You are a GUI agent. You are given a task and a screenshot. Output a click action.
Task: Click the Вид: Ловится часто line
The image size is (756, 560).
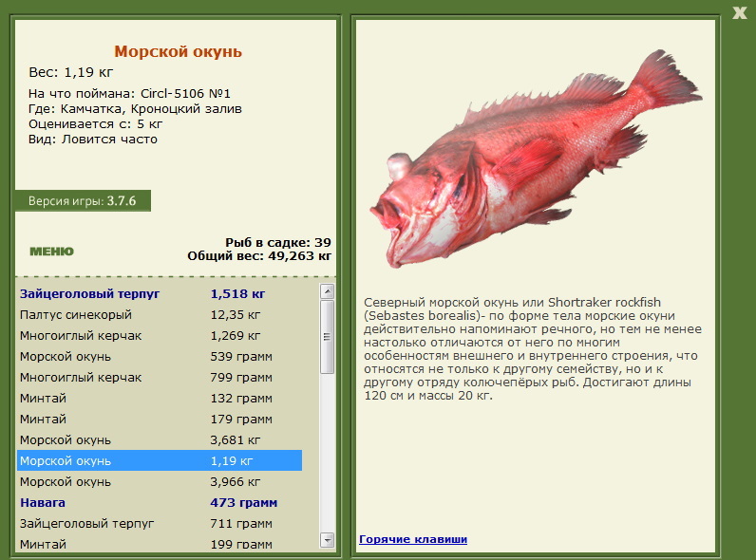click(93, 140)
